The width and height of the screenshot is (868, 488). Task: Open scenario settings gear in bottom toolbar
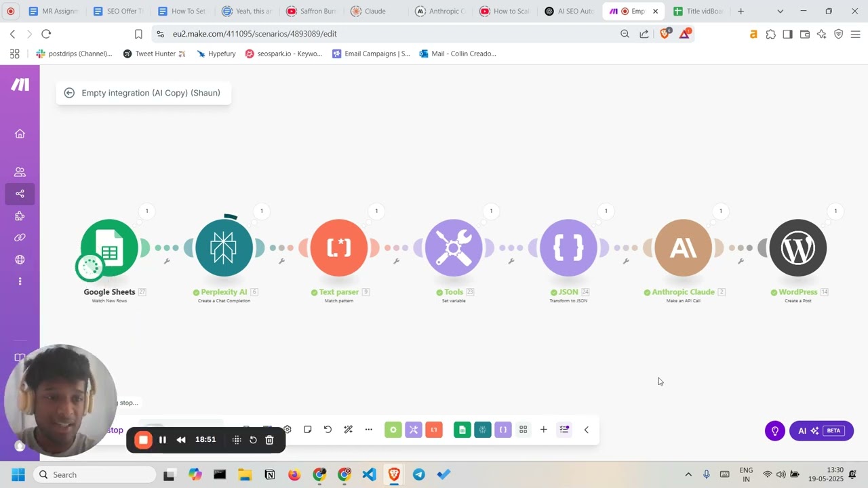pos(288,430)
